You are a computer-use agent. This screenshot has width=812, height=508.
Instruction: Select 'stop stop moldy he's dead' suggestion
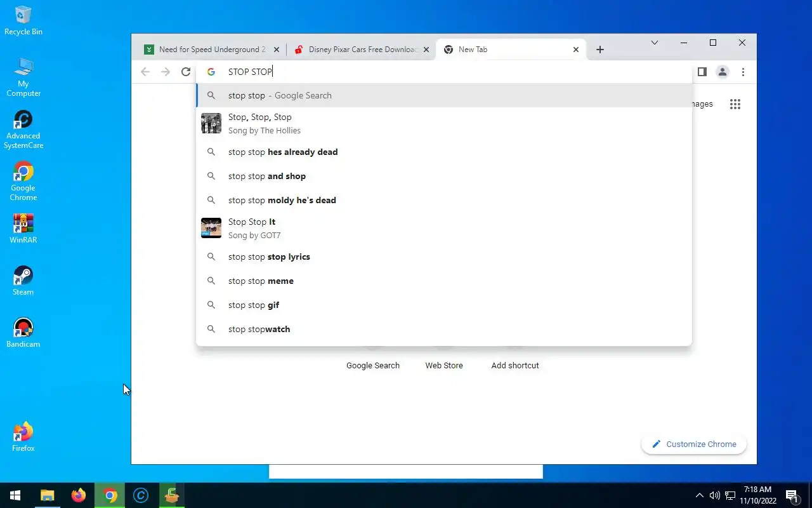[x=444, y=200]
